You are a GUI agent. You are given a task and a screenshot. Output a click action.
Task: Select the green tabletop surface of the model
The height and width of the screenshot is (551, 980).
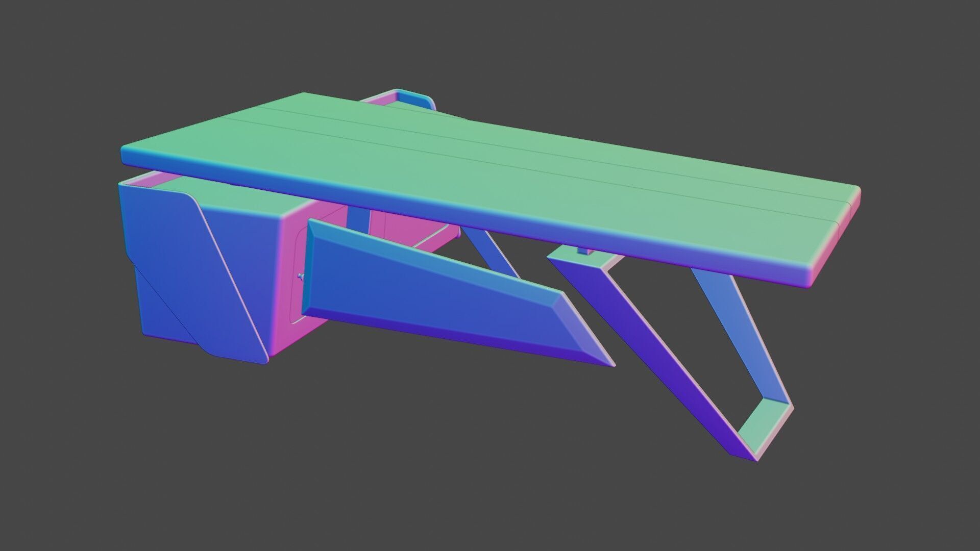click(x=490, y=189)
